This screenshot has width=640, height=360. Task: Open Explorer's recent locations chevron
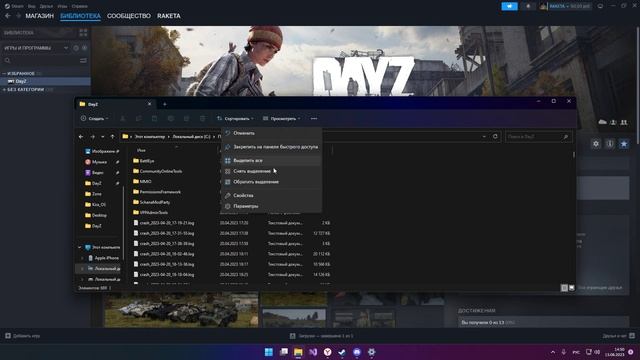[x=102, y=137]
